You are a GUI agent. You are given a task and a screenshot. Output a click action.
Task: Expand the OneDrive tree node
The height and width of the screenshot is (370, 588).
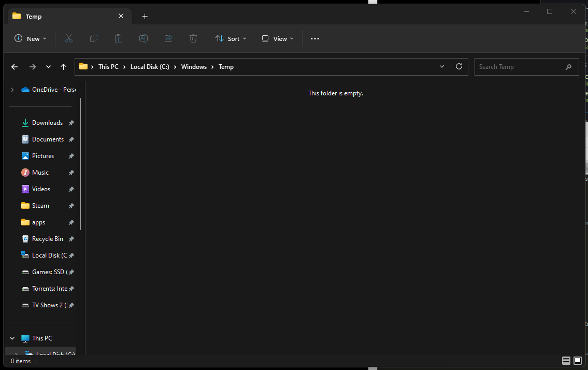pyautogui.click(x=12, y=90)
